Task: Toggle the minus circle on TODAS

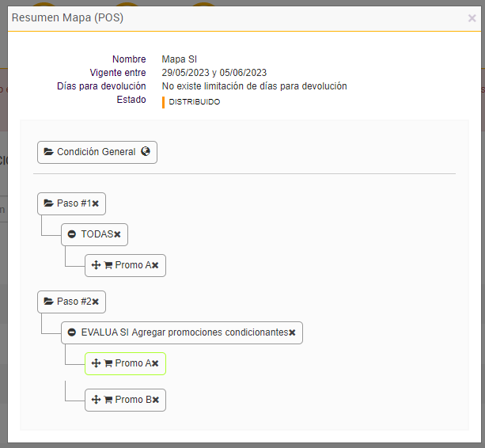Action: pos(72,234)
